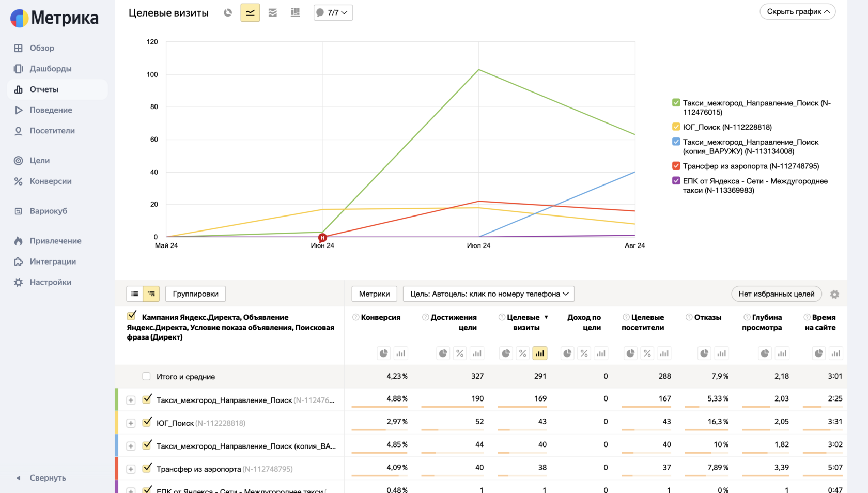Screen dimensions: 868x493
Task: Show percent values for Целевые визиты
Action: coord(523,353)
